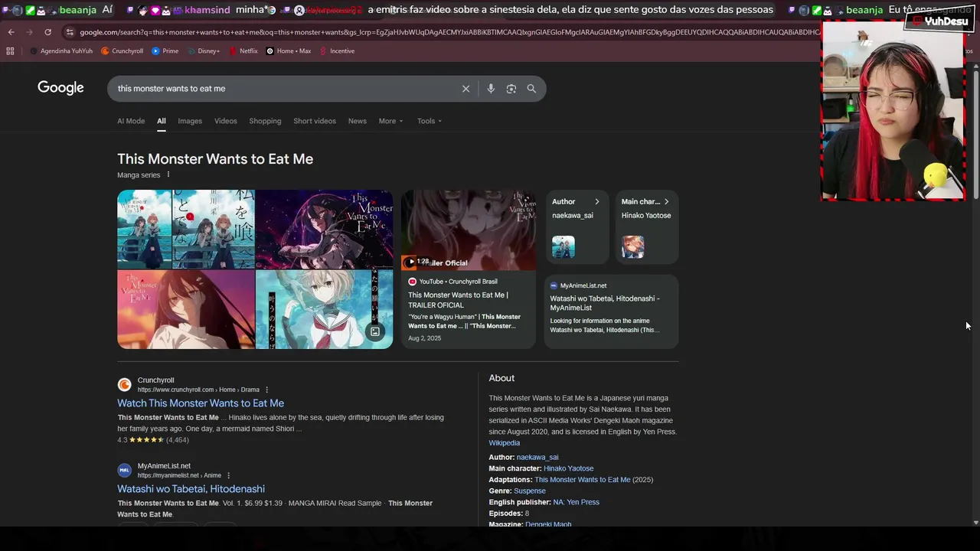
Task: Search by image with the lens icon
Action: [511, 89]
